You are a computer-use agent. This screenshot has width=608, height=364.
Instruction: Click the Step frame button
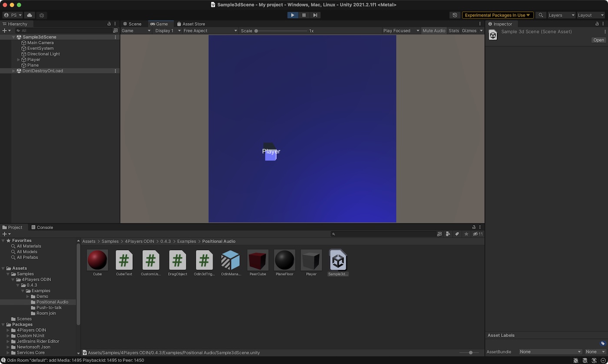[x=315, y=15]
